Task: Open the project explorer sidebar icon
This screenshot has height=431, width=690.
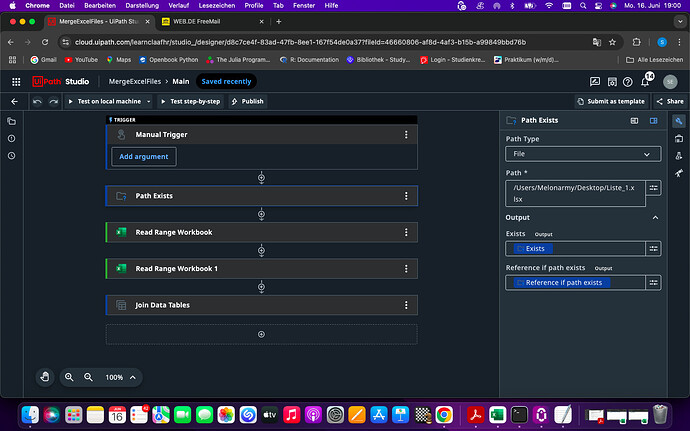Action: point(11,122)
